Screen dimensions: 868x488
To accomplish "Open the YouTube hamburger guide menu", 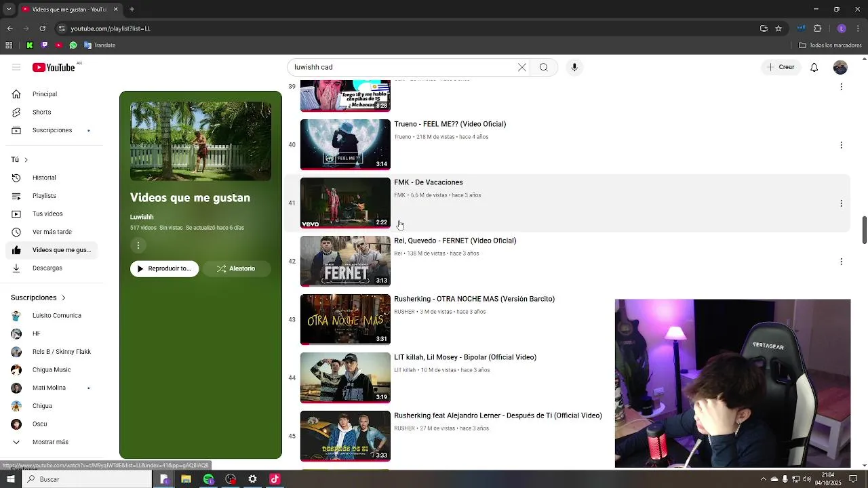I will click(x=16, y=67).
